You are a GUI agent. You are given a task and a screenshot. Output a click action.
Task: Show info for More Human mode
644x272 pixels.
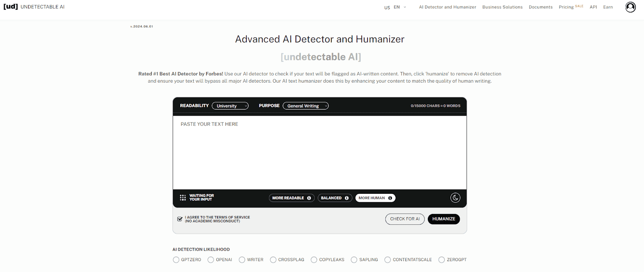[390, 198]
